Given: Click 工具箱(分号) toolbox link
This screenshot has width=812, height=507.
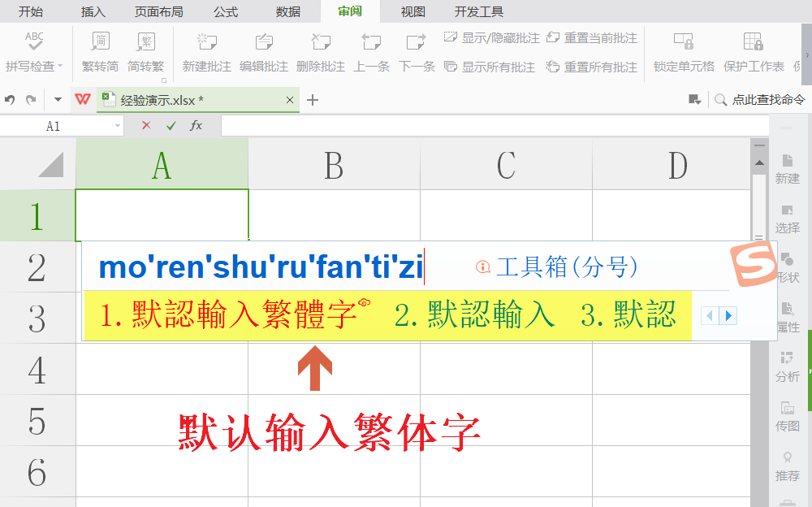Looking at the screenshot, I should (x=557, y=267).
